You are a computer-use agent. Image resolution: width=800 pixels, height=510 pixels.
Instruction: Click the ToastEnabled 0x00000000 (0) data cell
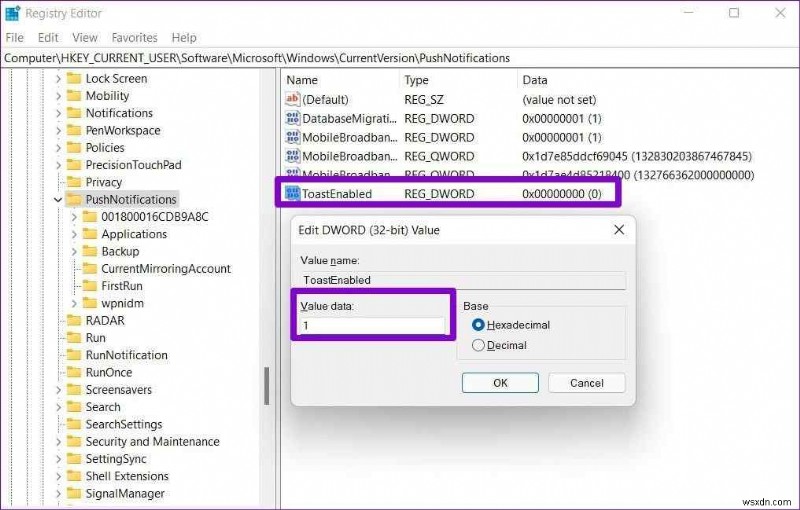coord(562,194)
